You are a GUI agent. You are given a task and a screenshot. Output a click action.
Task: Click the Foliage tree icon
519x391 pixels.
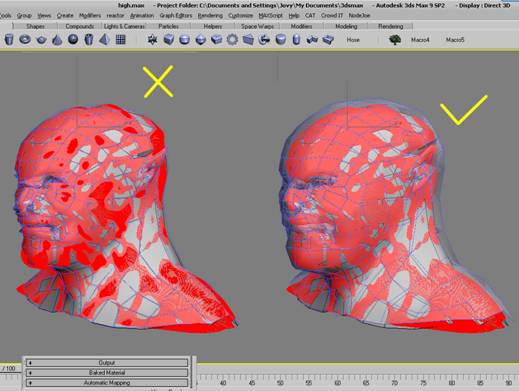coord(395,40)
